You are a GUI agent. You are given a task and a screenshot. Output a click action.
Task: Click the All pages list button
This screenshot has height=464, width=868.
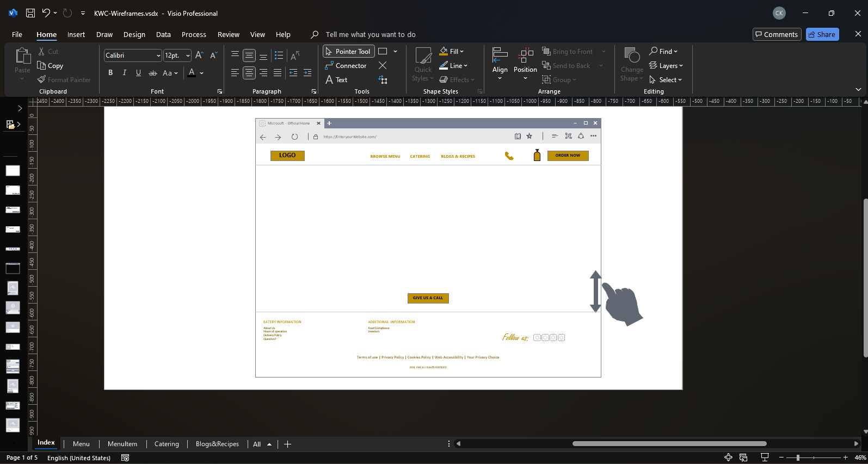pyautogui.click(x=262, y=444)
